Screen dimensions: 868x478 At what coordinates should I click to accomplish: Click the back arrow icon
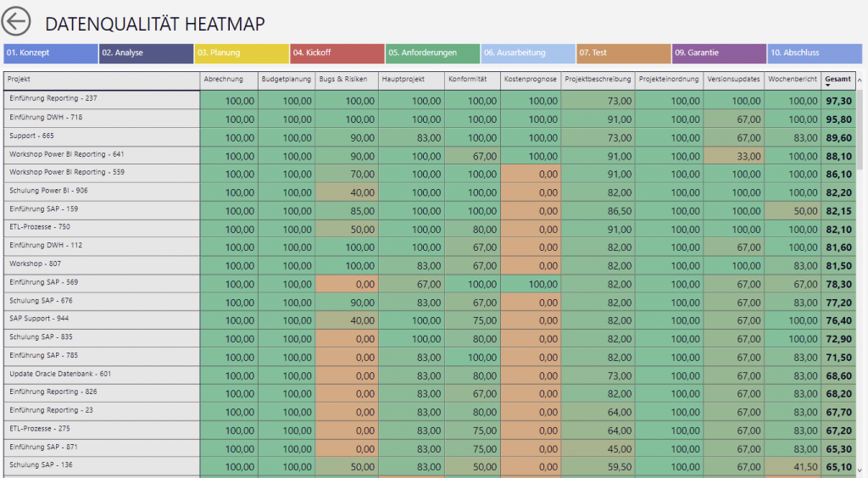click(17, 23)
